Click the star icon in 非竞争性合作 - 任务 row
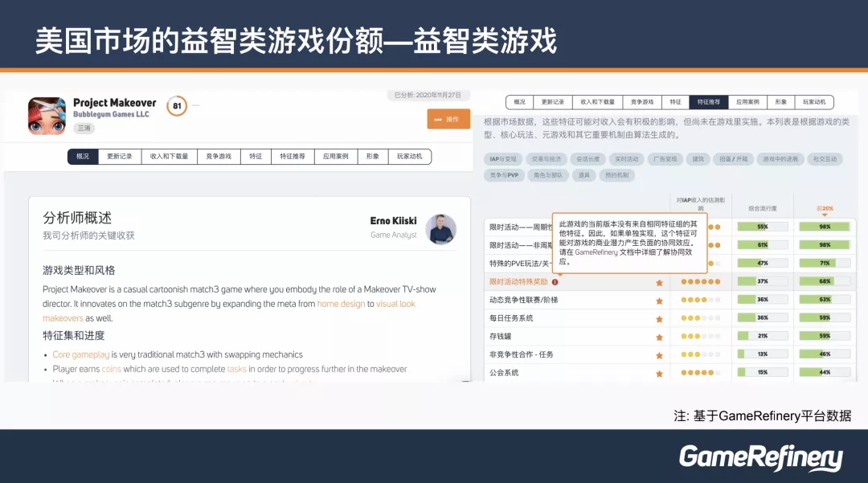The height and width of the screenshot is (483, 868). coord(659,356)
